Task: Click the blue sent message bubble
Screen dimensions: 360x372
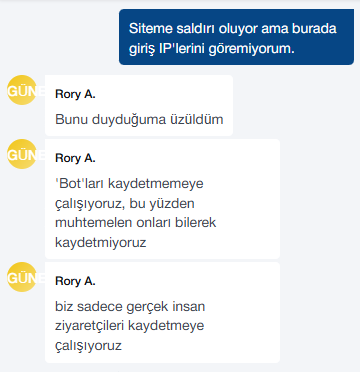Action: coord(236,37)
